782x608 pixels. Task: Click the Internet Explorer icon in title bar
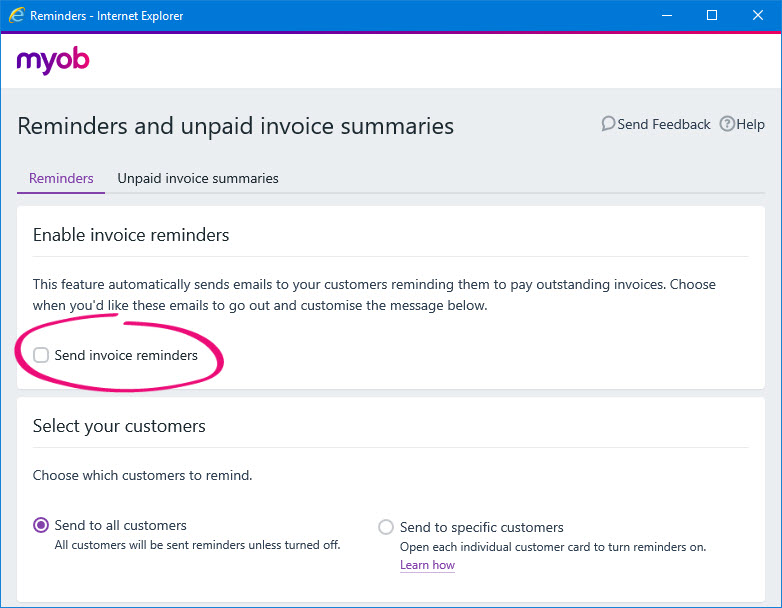(x=16, y=15)
